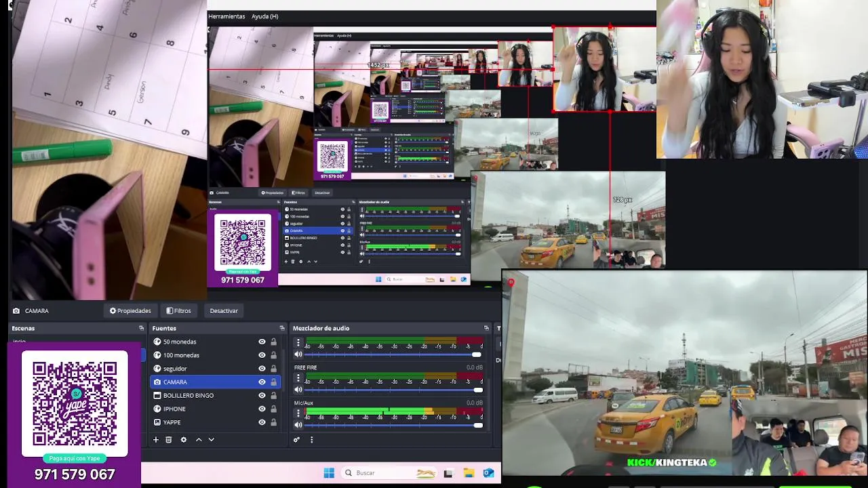The image size is (868, 488).
Task: Open Propiedades for CAMARA source
Action: (130, 311)
